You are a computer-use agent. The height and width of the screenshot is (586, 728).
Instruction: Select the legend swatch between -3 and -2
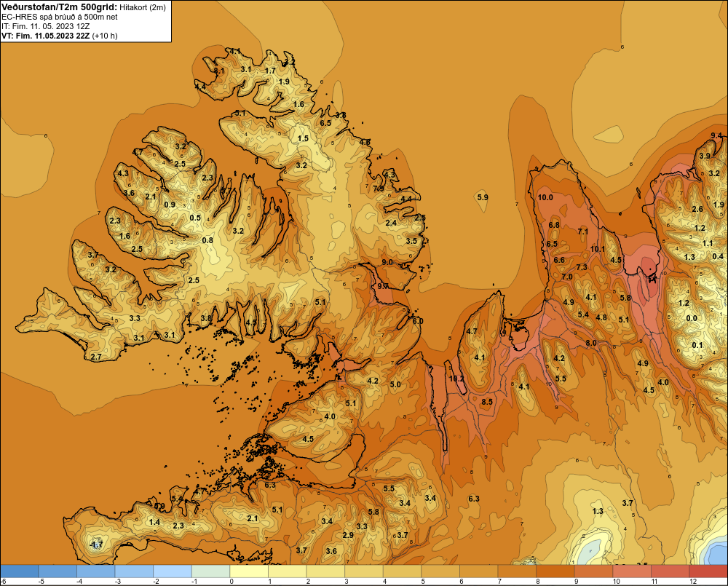click(134, 571)
